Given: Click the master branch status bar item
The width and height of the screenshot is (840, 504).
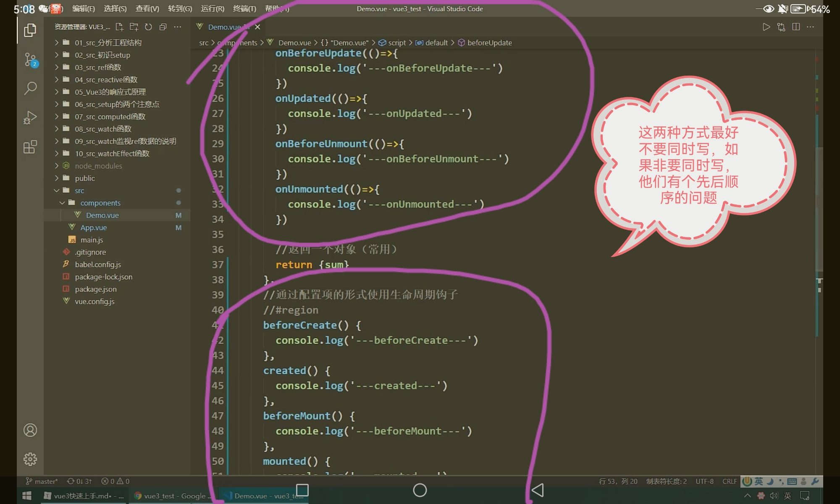Looking at the screenshot, I should [x=42, y=481].
